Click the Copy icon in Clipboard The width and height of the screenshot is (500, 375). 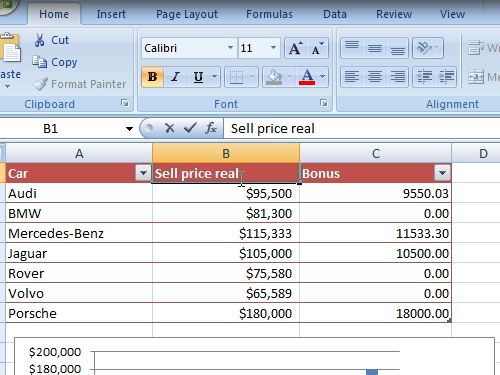pyautogui.click(x=40, y=62)
